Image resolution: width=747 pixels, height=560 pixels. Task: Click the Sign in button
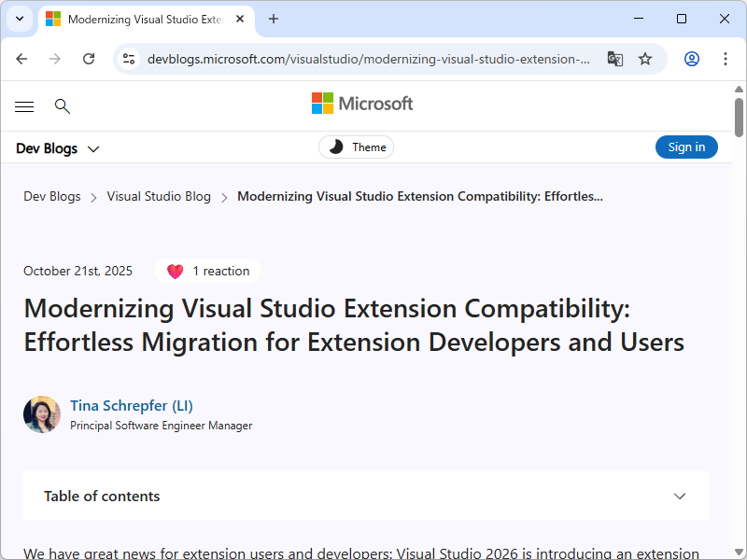click(686, 147)
